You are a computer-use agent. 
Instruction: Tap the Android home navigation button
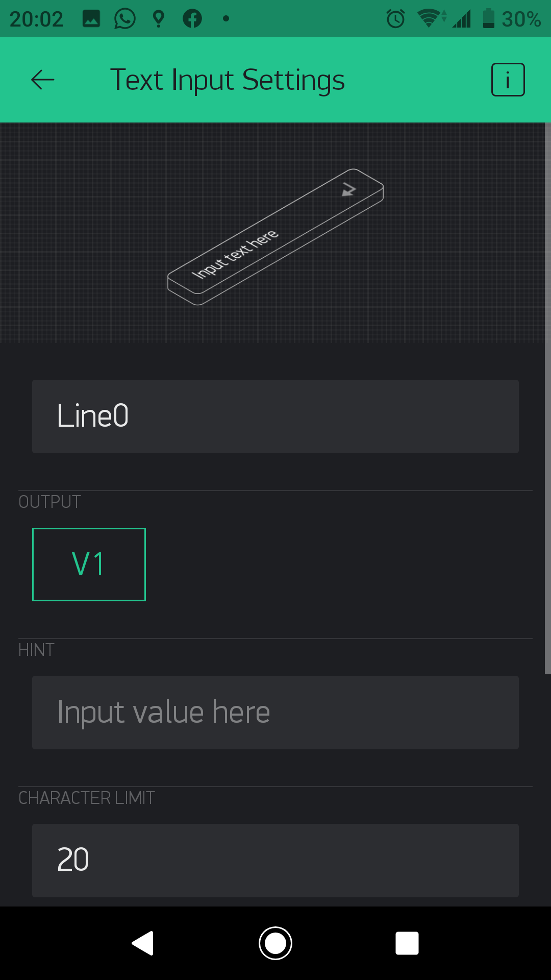(x=275, y=943)
